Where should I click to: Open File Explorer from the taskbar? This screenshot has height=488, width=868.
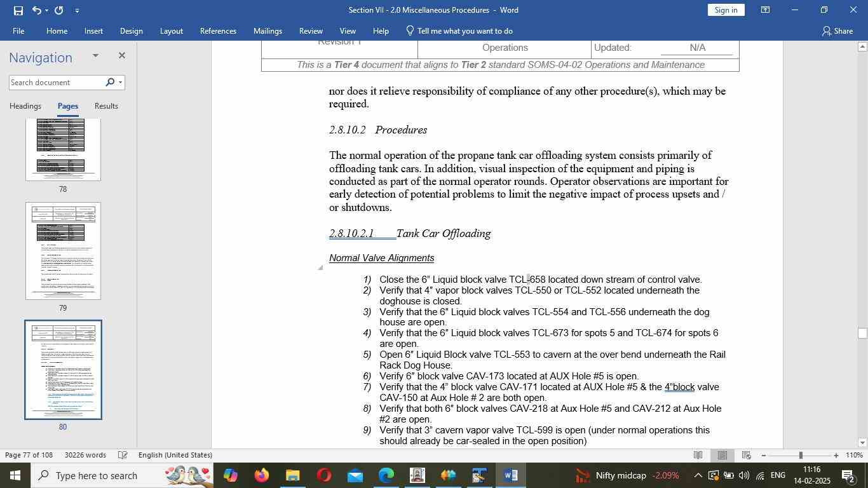tap(292, 475)
